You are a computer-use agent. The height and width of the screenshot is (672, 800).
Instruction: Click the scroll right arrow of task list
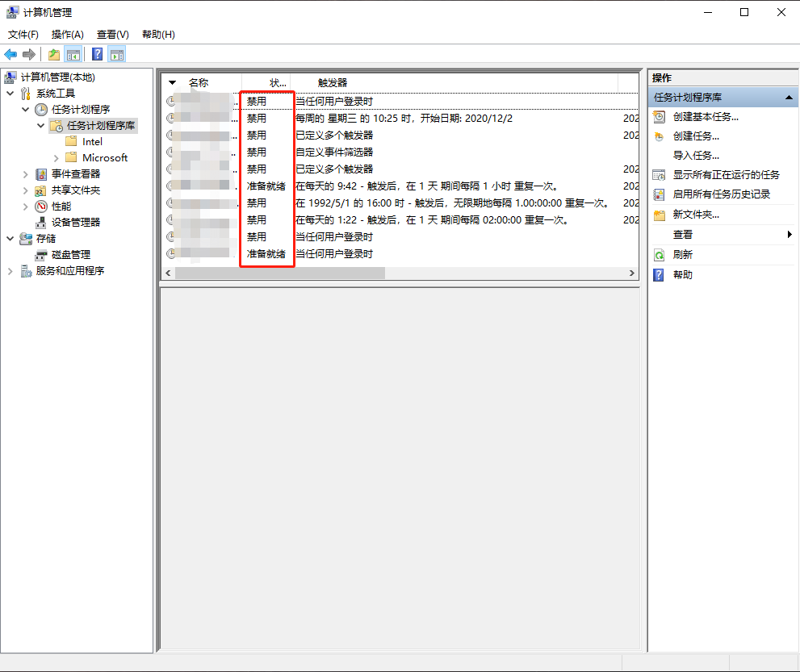(x=632, y=273)
